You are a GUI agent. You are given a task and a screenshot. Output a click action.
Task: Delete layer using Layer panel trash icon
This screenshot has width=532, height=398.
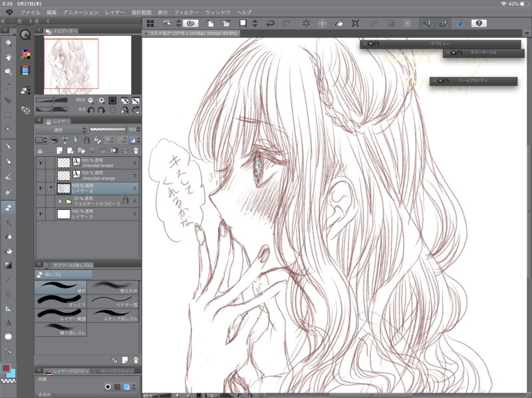pyautogui.click(x=136, y=150)
